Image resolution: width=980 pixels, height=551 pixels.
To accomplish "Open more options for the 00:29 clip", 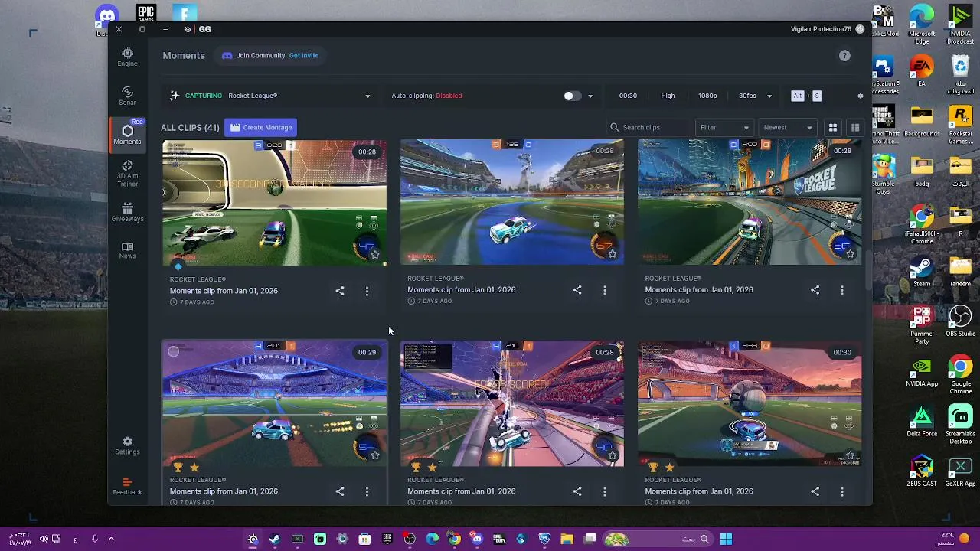I will (x=367, y=491).
